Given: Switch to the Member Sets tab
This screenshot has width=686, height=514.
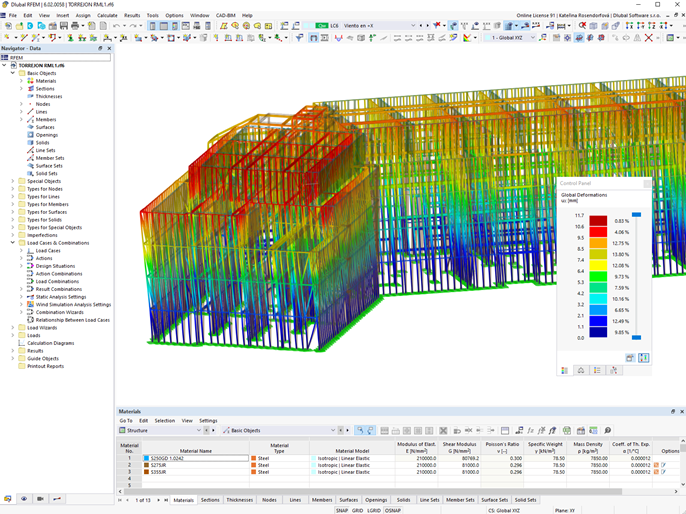Looking at the screenshot, I should pos(461,499).
